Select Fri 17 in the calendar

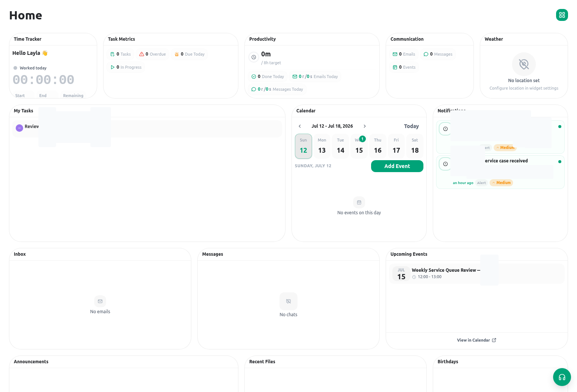(x=397, y=146)
